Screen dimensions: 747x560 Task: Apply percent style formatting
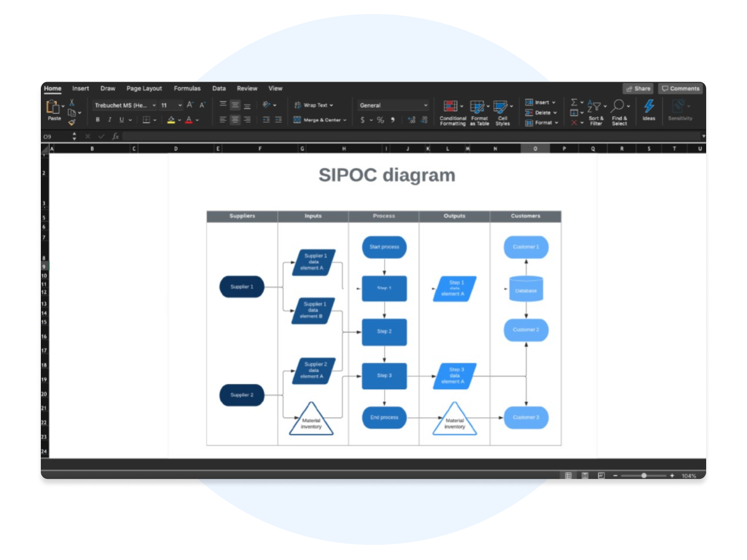(x=381, y=120)
